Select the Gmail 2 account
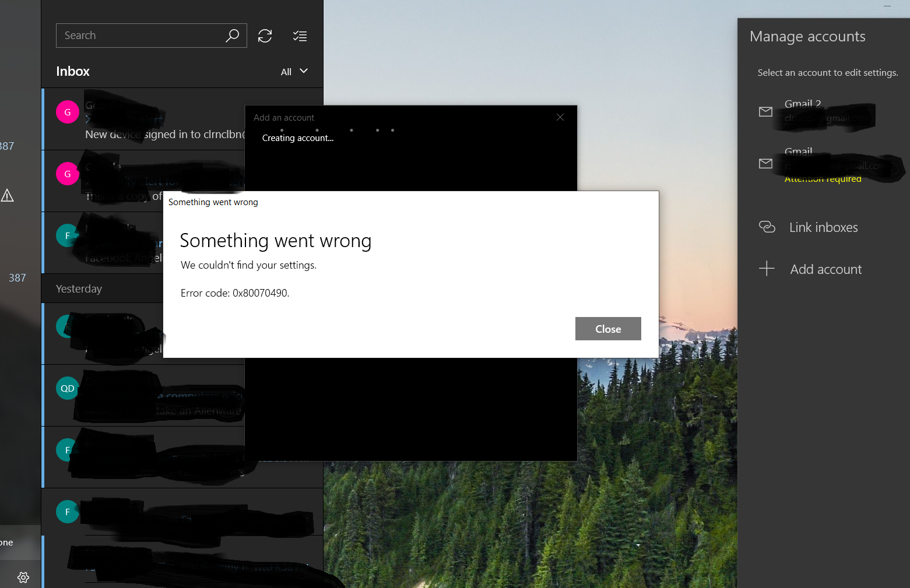910x588 pixels. point(823,111)
